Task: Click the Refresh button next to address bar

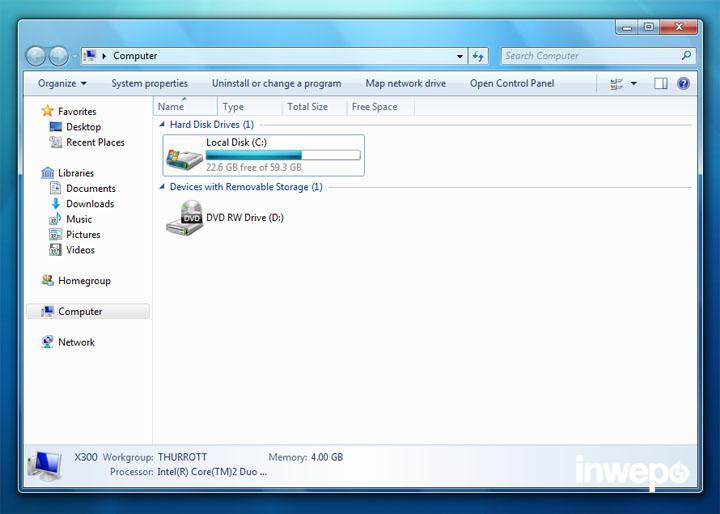Action: coord(478,56)
